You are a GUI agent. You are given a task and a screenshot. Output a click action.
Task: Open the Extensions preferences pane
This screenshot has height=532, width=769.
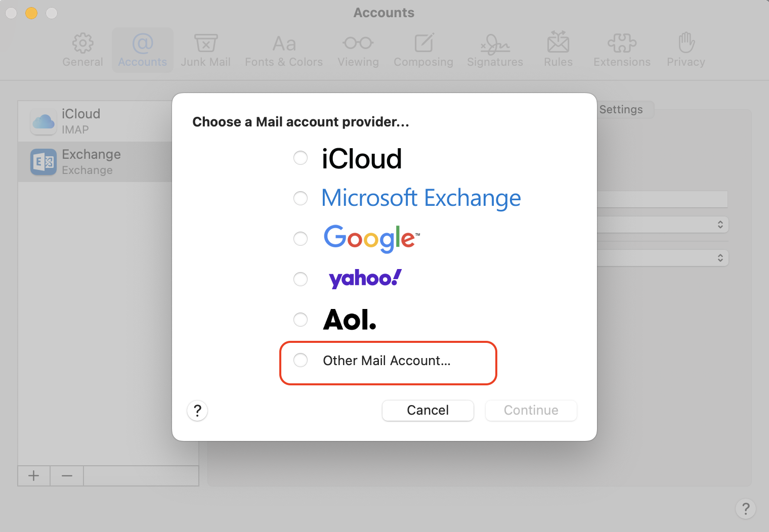(x=622, y=50)
